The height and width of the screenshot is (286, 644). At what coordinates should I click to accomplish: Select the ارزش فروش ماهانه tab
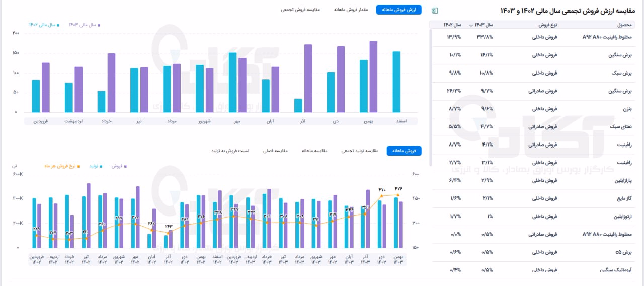(x=398, y=10)
